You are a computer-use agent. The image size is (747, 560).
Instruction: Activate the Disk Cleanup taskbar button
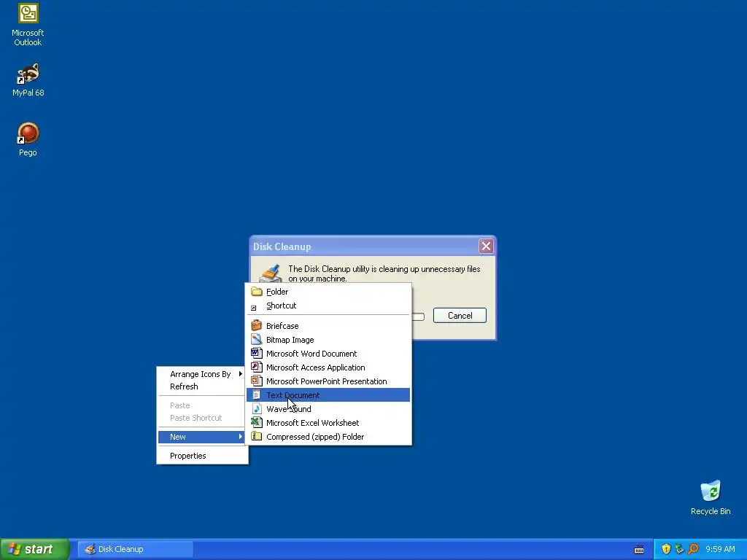point(135,549)
